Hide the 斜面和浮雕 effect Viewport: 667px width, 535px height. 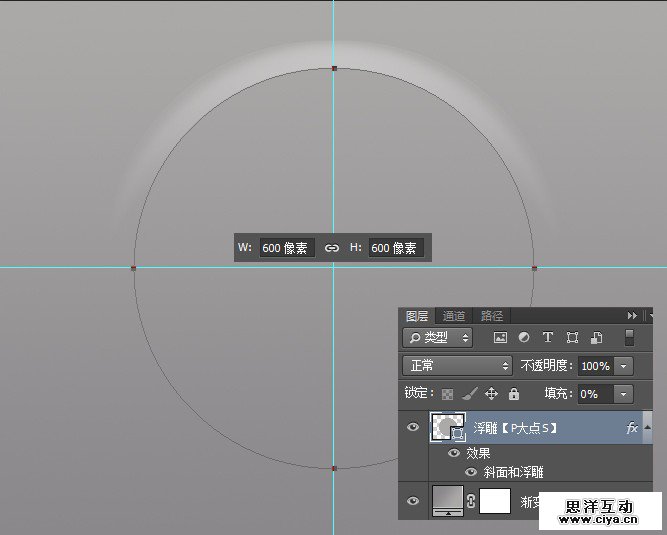coord(470,472)
